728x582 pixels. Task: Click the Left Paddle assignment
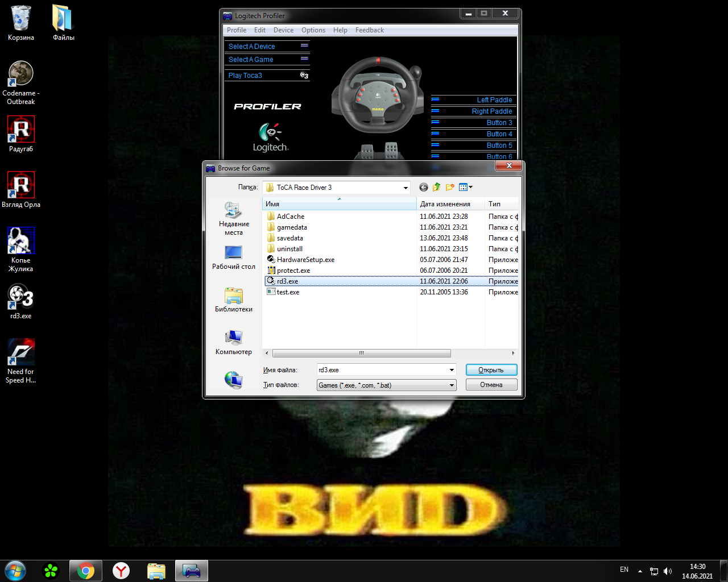473,100
